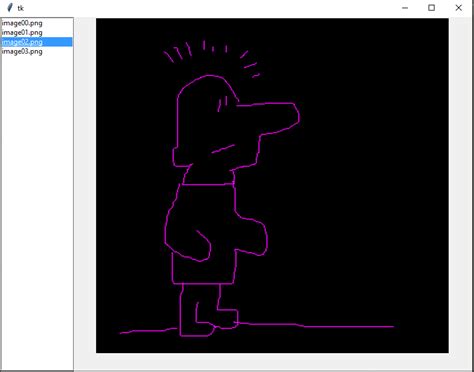Close the tk window
This screenshot has height=372, width=474.
tap(459, 8)
